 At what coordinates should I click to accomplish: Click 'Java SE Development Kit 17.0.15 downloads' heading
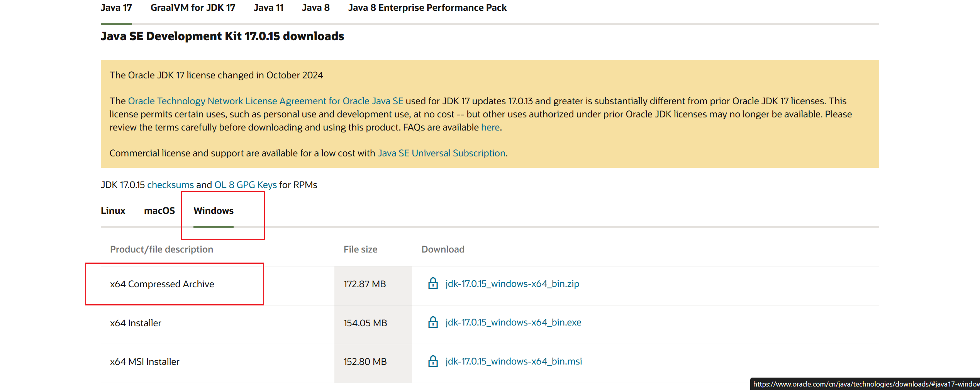click(x=222, y=36)
